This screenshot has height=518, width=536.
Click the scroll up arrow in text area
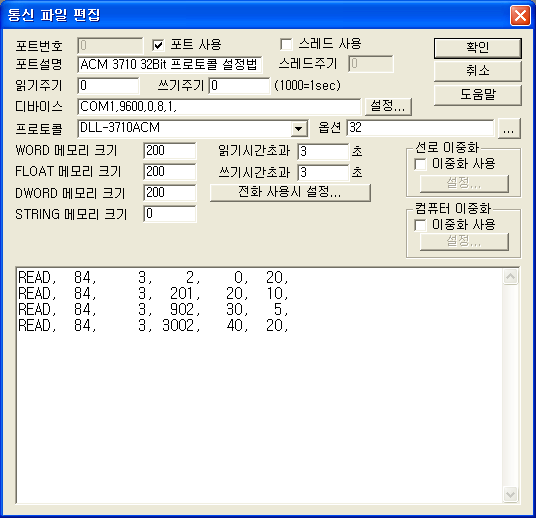click(x=510, y=277)
